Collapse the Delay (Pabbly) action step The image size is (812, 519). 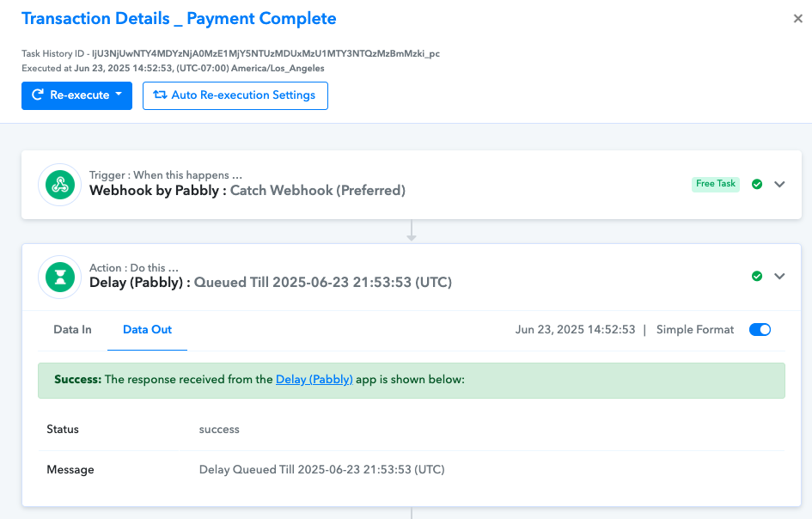tap(779, 276)
